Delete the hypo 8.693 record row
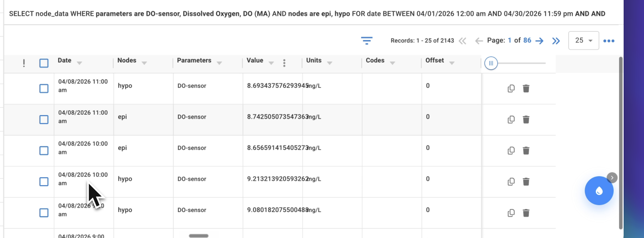This screenshot has height=238, width=644. coord(526,88)
